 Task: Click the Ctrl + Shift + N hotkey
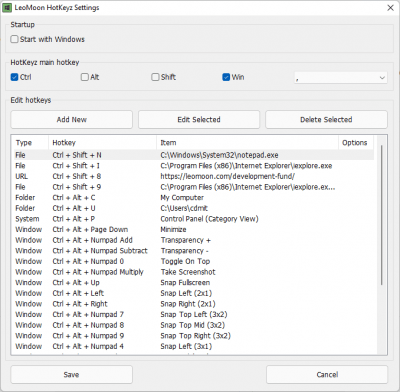[x=77, y=155]
